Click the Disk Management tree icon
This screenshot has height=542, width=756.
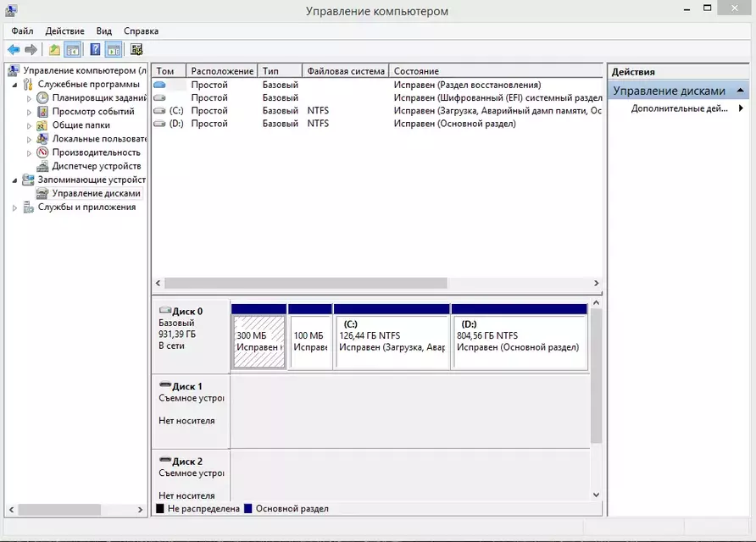point(42,193)
